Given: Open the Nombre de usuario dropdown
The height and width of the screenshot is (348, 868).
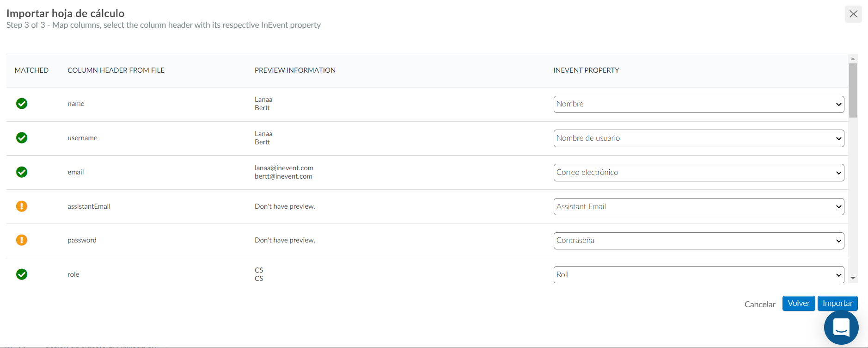Looking at the screenshot, I should (699, 138).
